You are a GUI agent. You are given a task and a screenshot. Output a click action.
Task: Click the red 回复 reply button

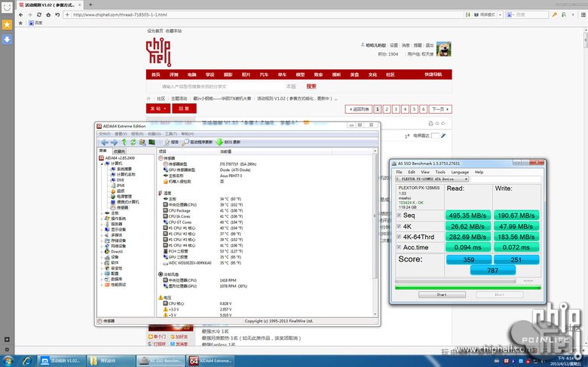click(184, 109)
